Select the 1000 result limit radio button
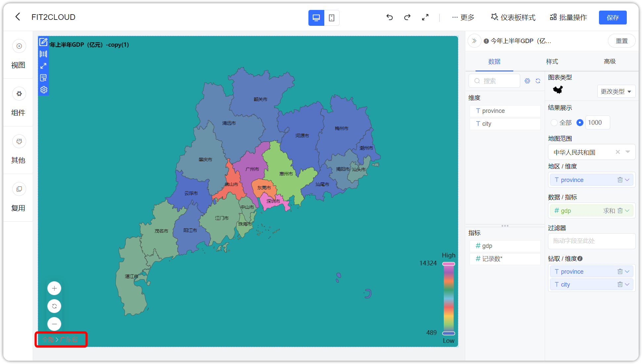 point(580,122)
